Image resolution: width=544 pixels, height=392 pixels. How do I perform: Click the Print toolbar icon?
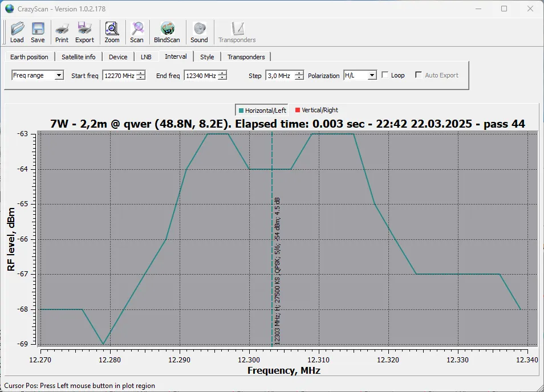pyautogui.click(x=62, y=32)
